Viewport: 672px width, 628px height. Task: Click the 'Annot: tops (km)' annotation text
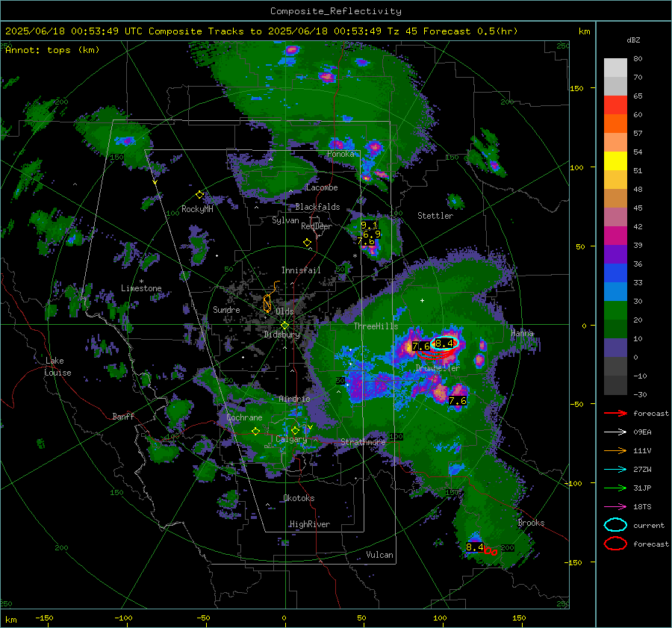tap(52, 50)
